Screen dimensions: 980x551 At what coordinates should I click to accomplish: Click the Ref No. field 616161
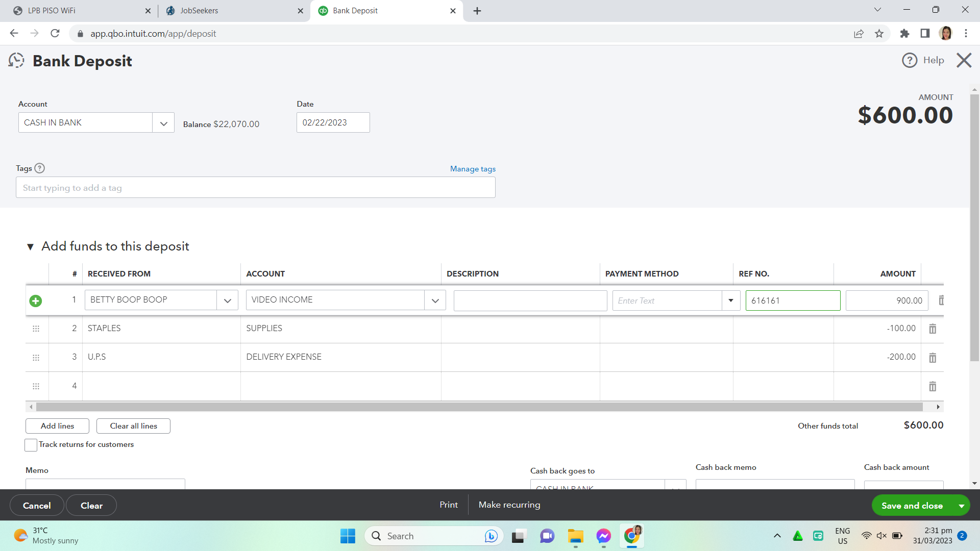pos(793,300)
